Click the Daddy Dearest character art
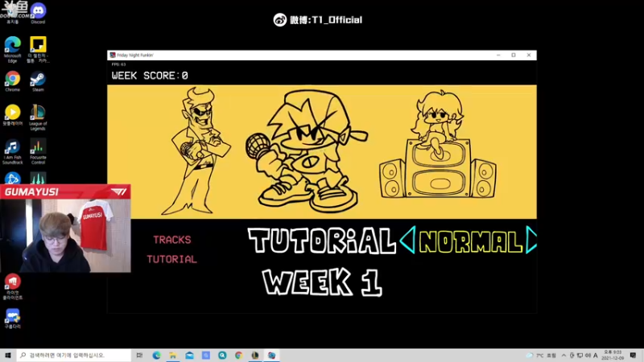Image resolution: width=644 pixels, height=362 pixels. pos(196,151)
